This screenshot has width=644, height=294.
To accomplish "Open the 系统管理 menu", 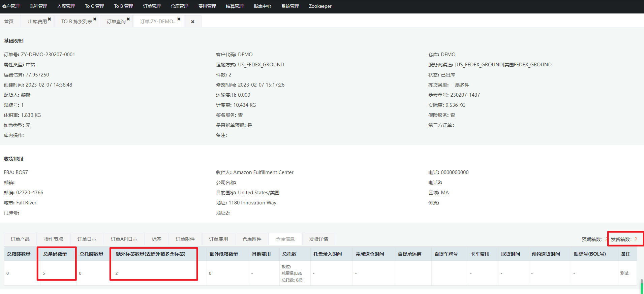I will (290, 6).
